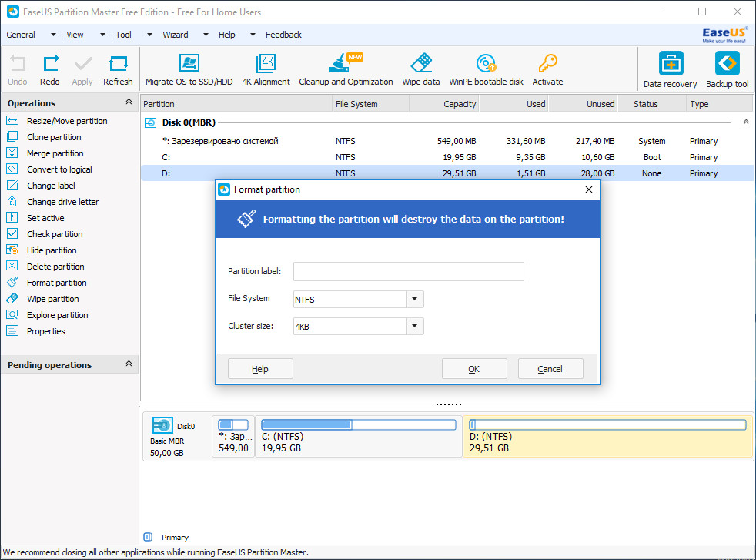Open the Help menu
Image resolution: width=756 pixels, height=560 pixels.
click(x=227, y=35)
